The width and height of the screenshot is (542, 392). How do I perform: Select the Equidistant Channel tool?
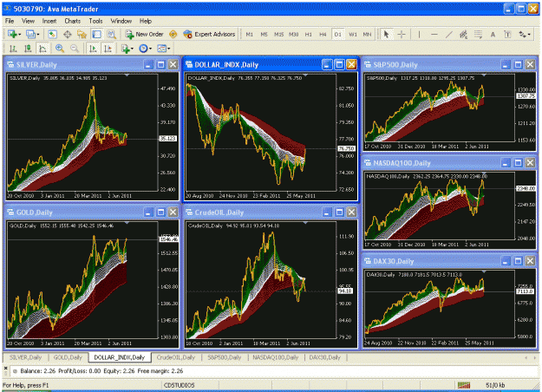point(463,34)
